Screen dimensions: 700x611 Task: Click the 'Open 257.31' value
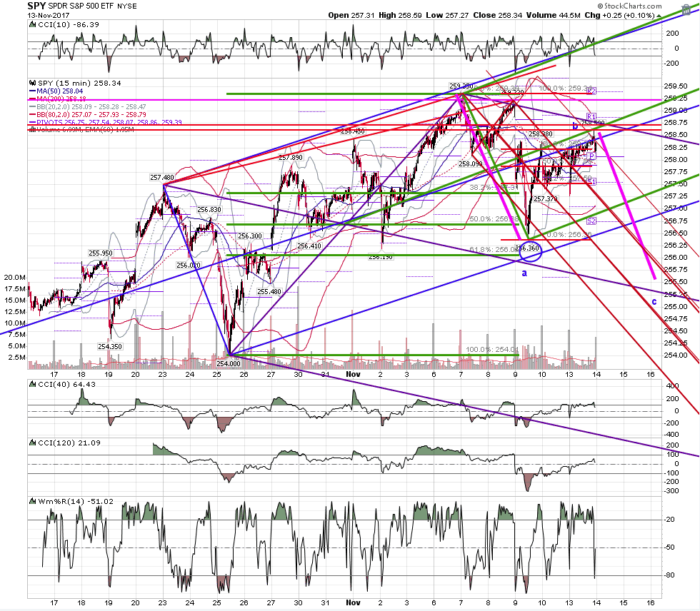pos(351,15)
